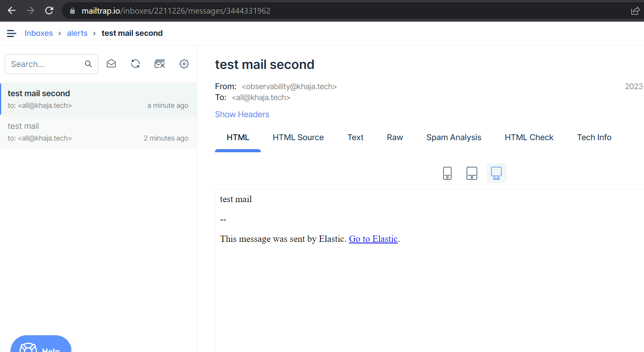Clear the inbox with the delete-mail icon
This screenshot has width=644, height=352.
(160, 64)
